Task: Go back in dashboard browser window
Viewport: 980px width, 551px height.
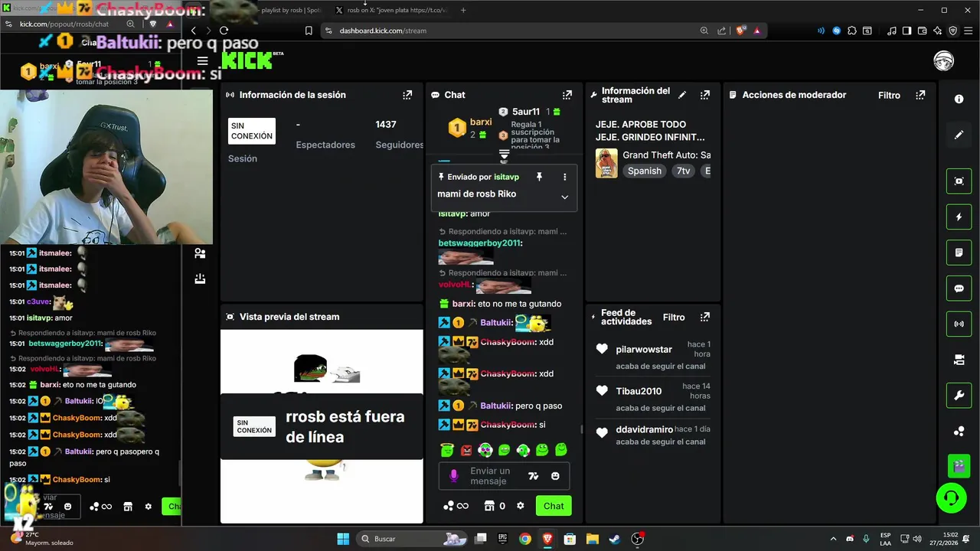Action: coord(194,31)
